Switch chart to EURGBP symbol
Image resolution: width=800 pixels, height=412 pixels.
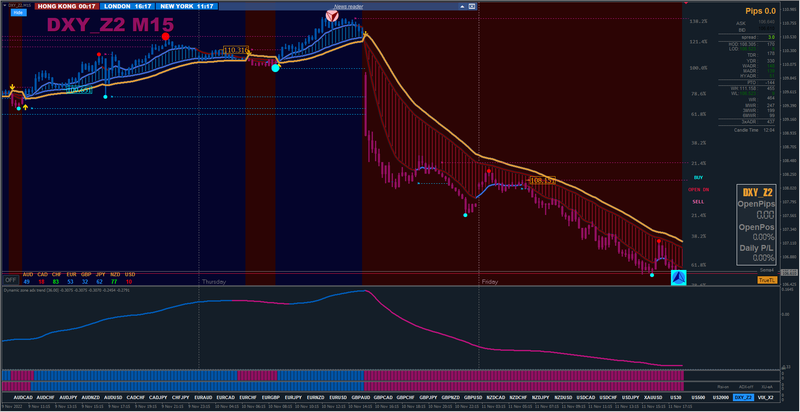(270, 397)
